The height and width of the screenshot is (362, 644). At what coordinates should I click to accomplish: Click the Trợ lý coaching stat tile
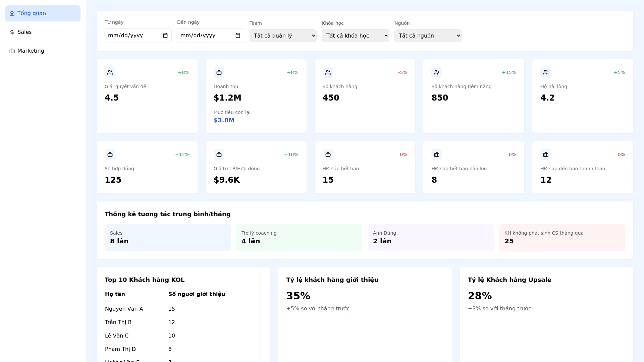[x=299, y=237]
